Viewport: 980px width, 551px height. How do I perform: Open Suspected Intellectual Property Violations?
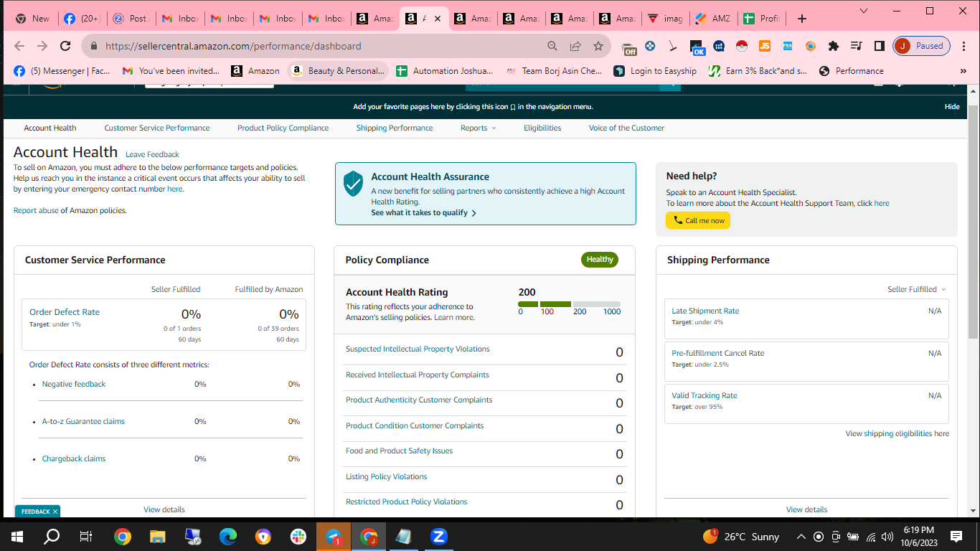point(418,349)
